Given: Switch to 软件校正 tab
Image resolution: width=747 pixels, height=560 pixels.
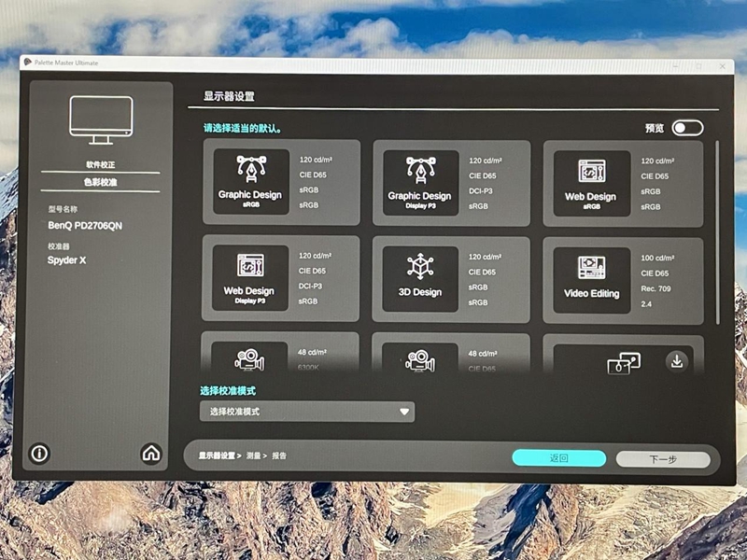Looking at the screenshot, I should 101,165.
